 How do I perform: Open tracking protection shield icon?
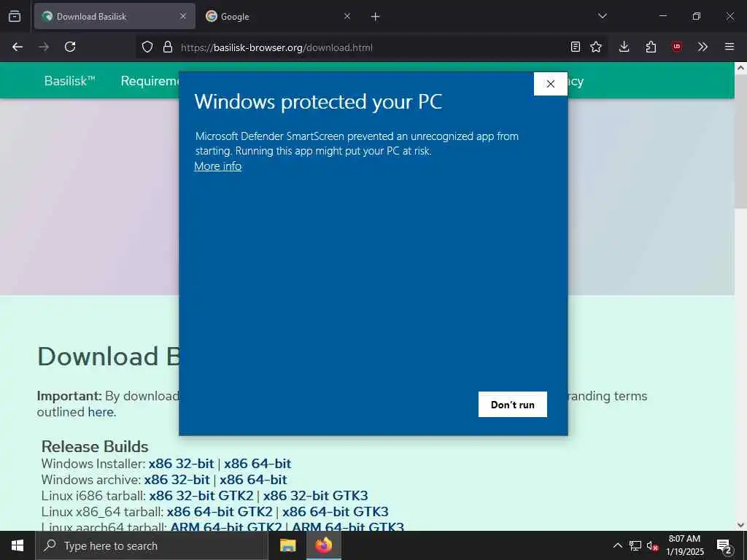(147, 47)
